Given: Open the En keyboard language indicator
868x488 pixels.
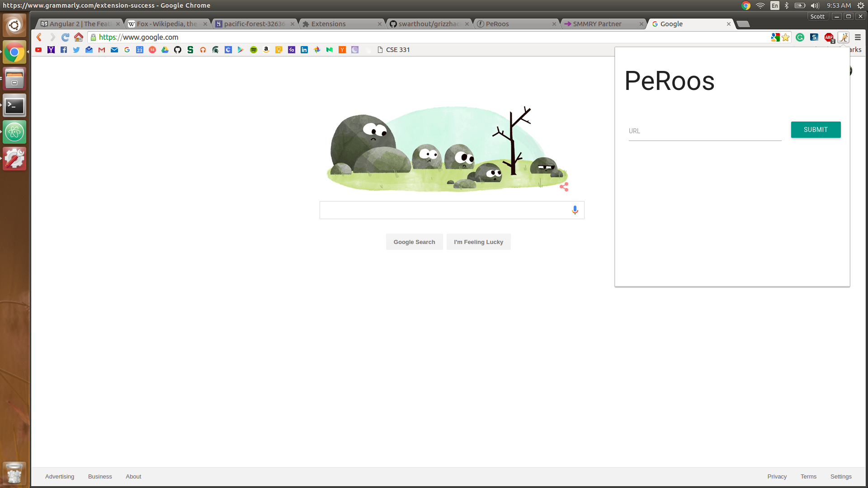Looking at the screenshot, I should pyautogui.click(x=775, y=5).
